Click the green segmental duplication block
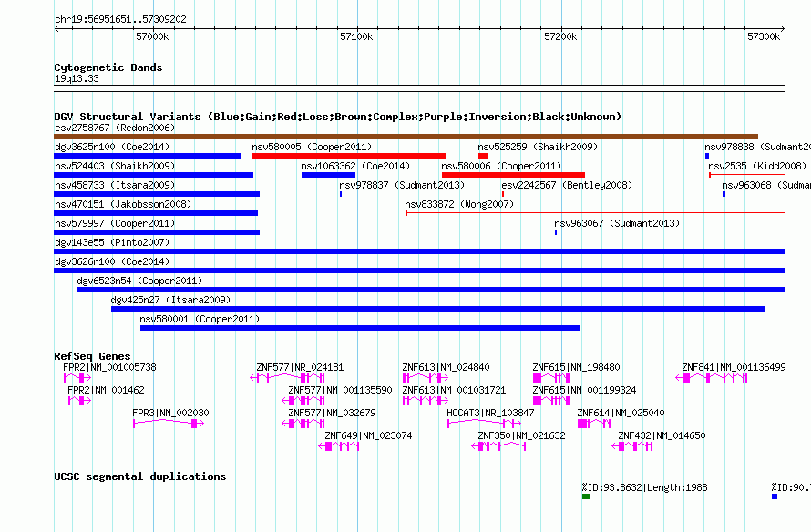The width and height of the screenshot is (811, 532). (x=586, y=496)
